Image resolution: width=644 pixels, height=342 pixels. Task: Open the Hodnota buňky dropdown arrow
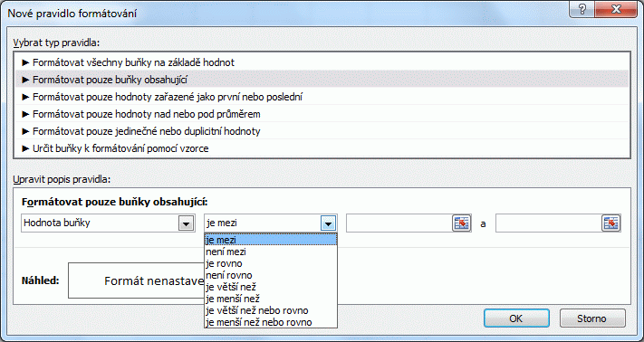186,223
